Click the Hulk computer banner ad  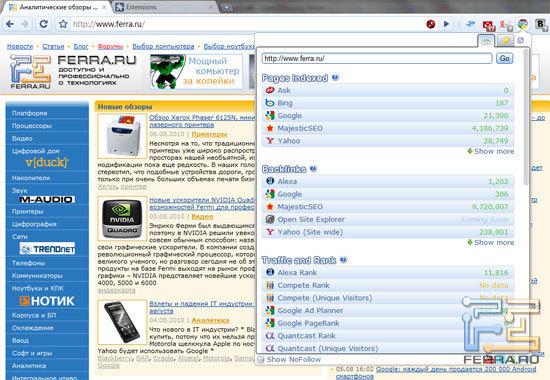pyautogui.click(x=196, y=72)
